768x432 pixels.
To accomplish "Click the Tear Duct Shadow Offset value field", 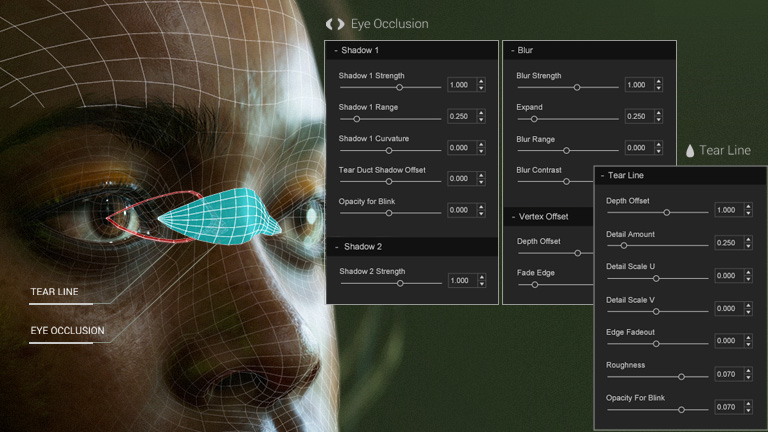I will coord(460,179).
